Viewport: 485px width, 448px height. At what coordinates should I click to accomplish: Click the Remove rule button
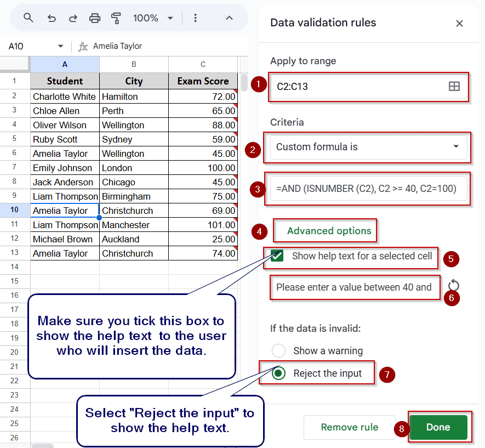[x=350, y=427]
